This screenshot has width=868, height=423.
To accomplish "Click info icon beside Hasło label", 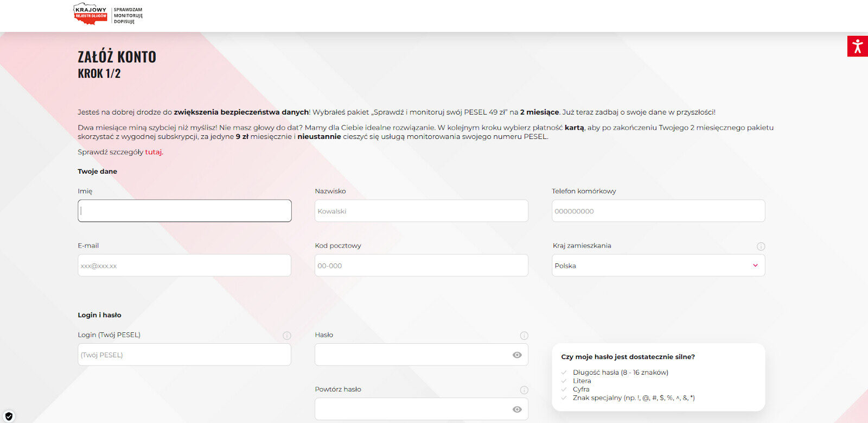I will pos(524,336).
